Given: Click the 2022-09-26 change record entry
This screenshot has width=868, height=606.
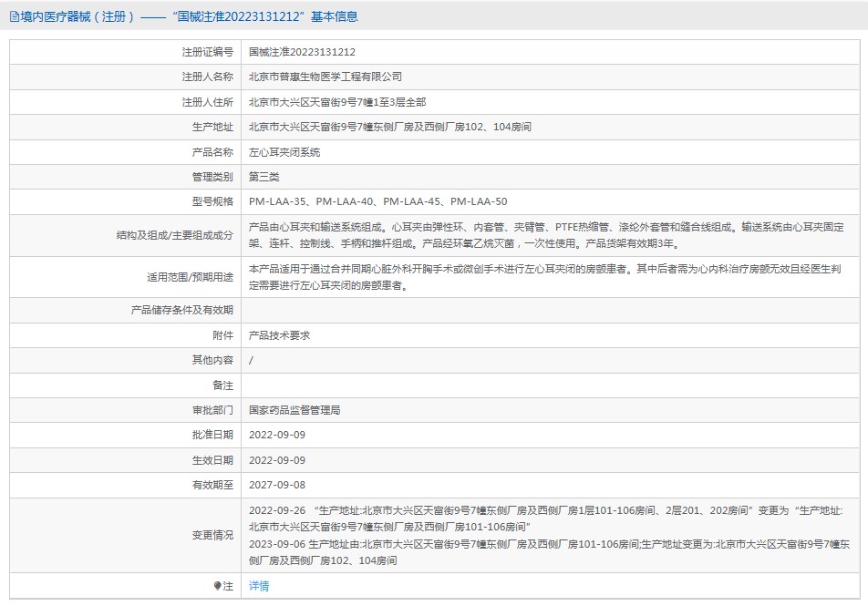Looking at the screenshot, I should click(x=547, y=519).
